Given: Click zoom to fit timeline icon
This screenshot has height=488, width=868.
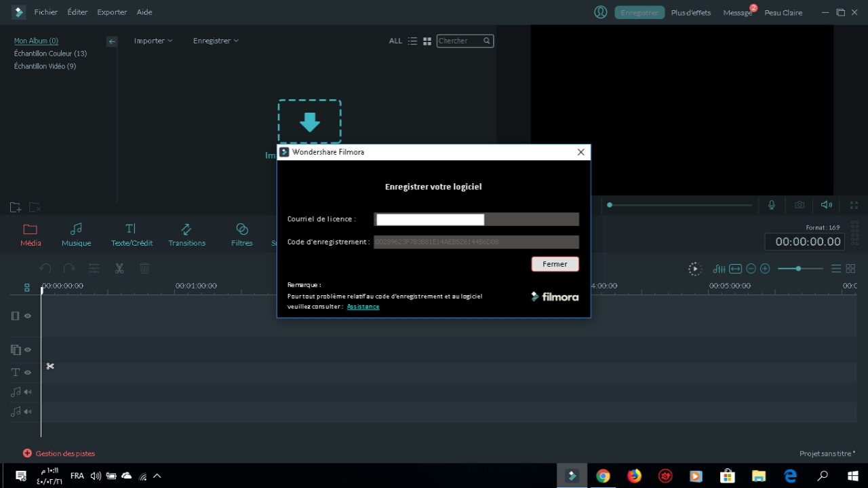Looking at the screenshot, I should coord(735,269).
